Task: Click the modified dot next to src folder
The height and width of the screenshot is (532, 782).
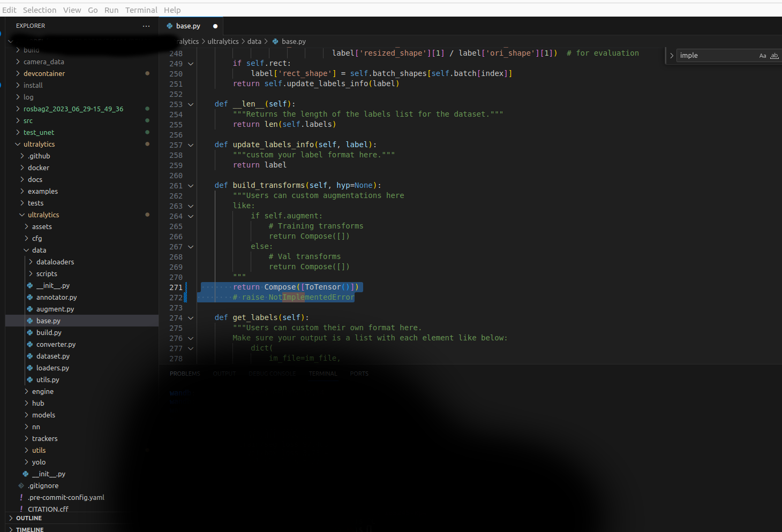Action: click(147, 120)
